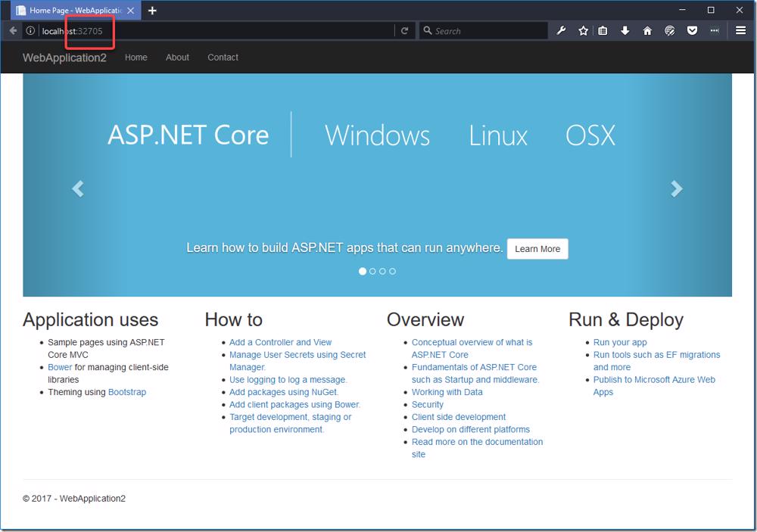Click the round icon left of Pocket
This screenshot has height=532, width=757.
pos(670,31)
